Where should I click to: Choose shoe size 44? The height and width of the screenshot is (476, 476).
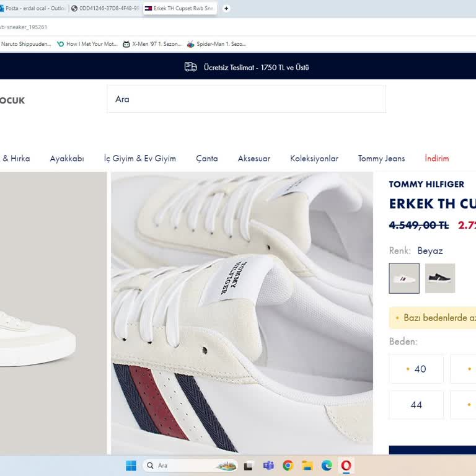click(416, 405)
